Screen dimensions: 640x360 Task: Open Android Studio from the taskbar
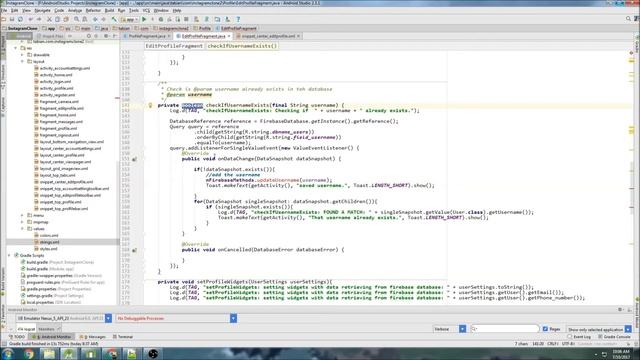tap(69, 354)
